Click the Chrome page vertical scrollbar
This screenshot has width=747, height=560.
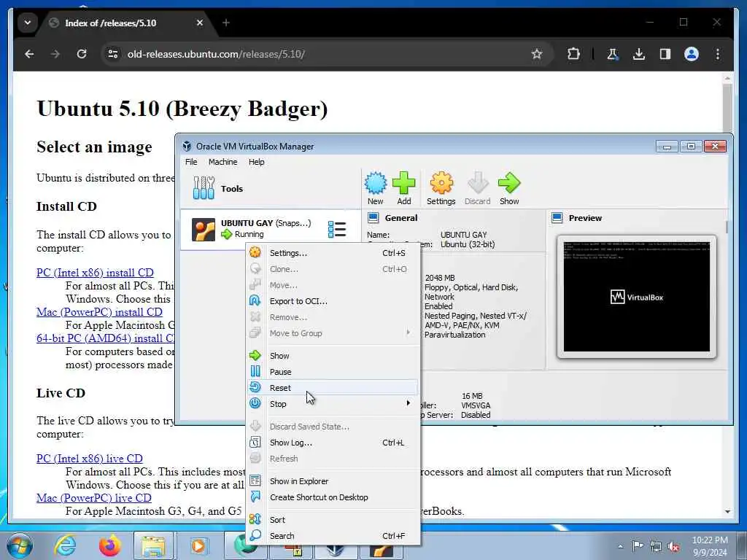tap(727, 109)
